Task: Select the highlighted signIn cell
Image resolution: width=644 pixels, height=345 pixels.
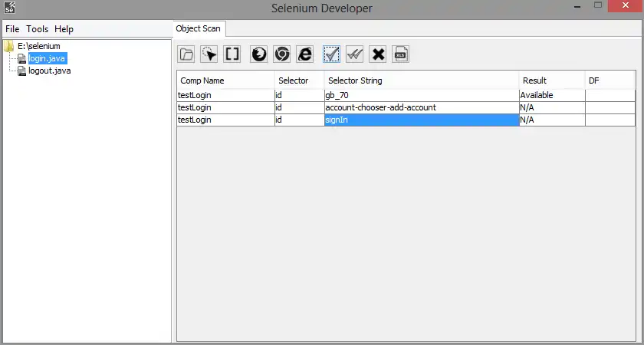Action: (422, 120)
